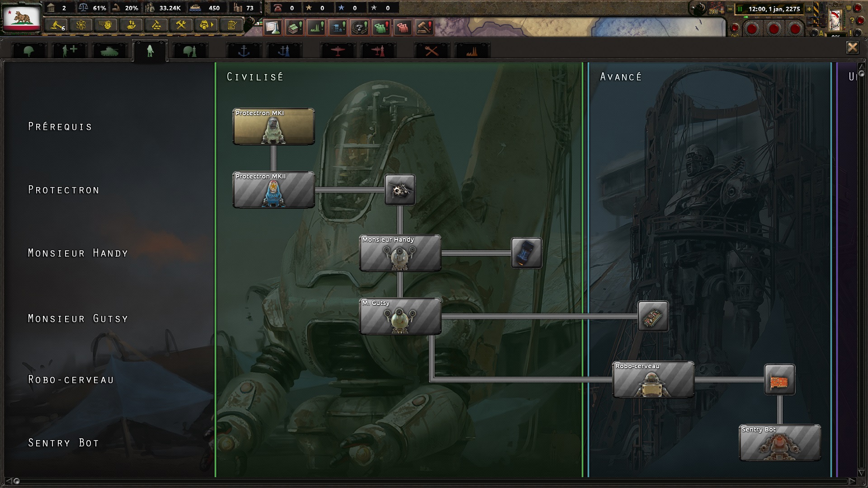868x488 pixels.
Task: Select the active robot research tab
Action: pos(150,51)
